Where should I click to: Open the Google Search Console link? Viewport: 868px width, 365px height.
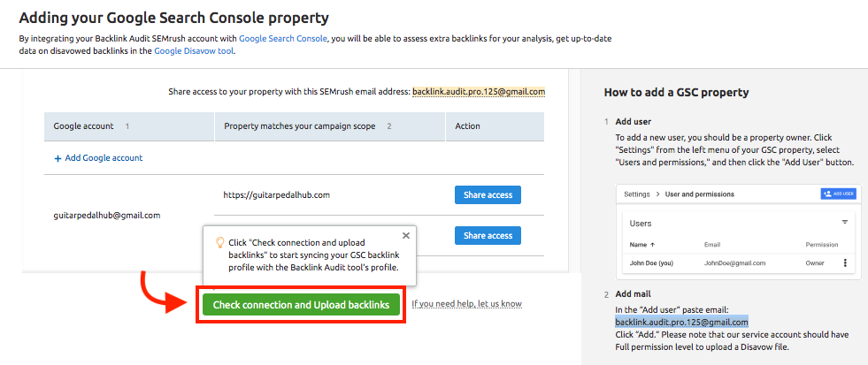pyautogui.click(x=283, y=39)
